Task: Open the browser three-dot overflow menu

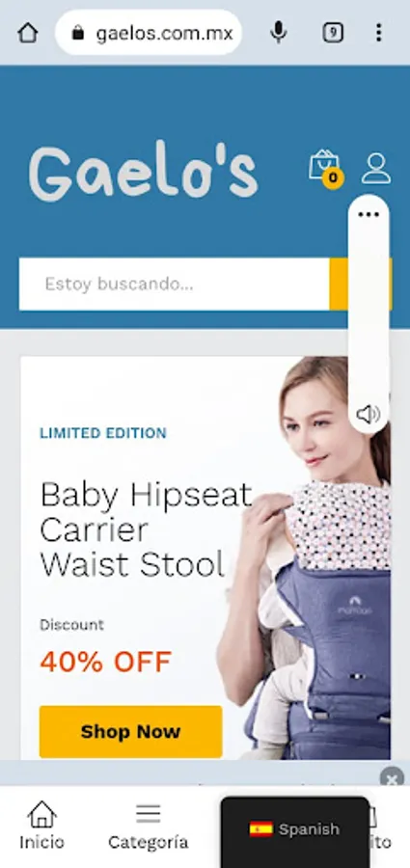Action: click(x=378, y=33)
